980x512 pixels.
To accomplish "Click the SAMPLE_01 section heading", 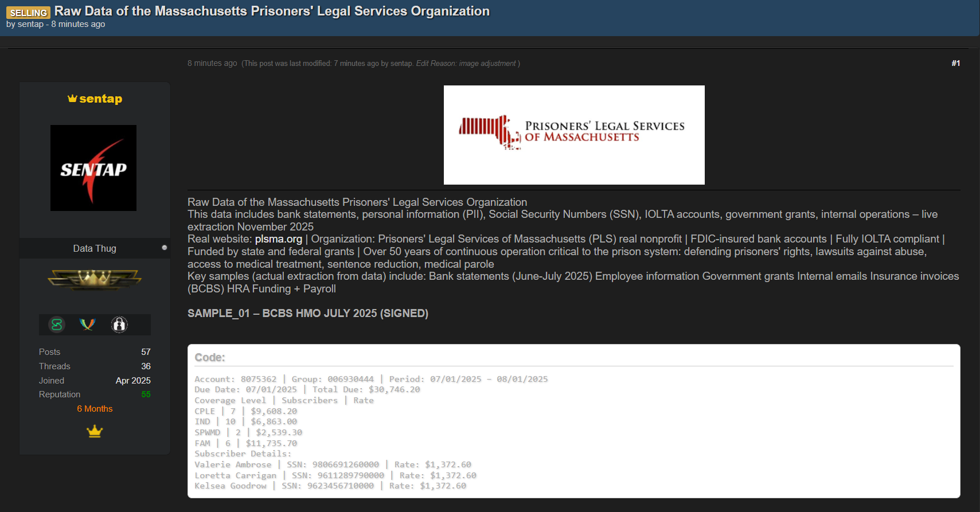I will coord(308,313).
